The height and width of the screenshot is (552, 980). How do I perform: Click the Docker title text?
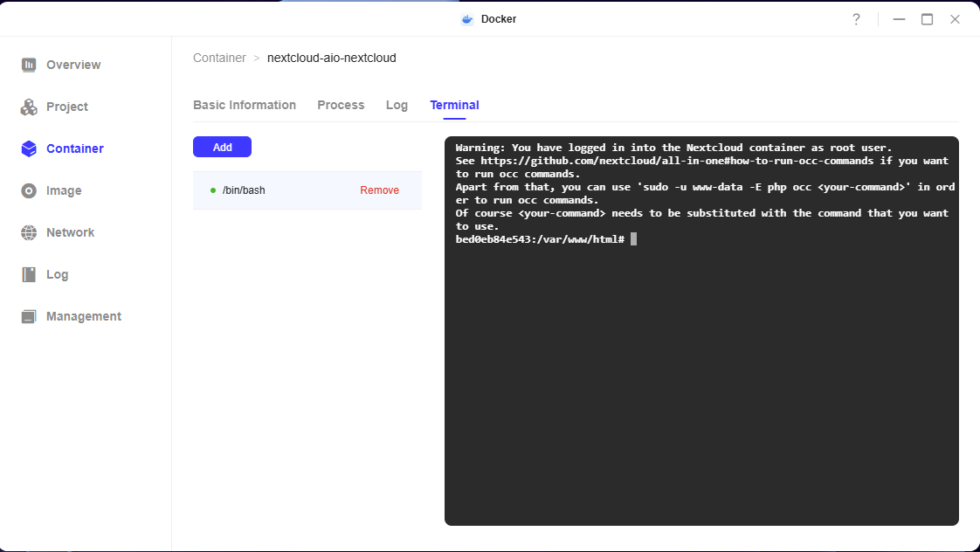(x=499, y=19)
